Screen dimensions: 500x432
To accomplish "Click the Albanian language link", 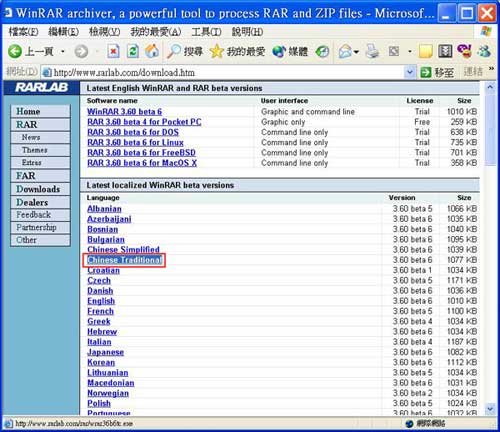I will pos(104,209).
